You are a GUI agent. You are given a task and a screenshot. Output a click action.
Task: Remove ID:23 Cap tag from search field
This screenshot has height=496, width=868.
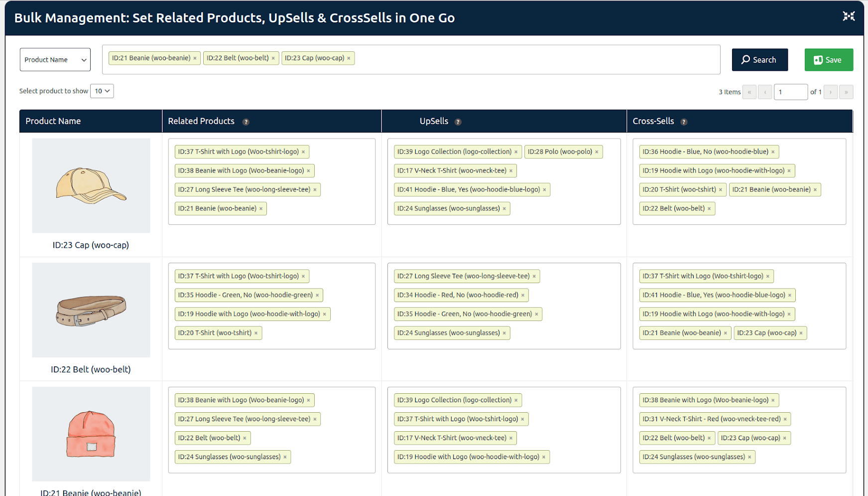349,58
